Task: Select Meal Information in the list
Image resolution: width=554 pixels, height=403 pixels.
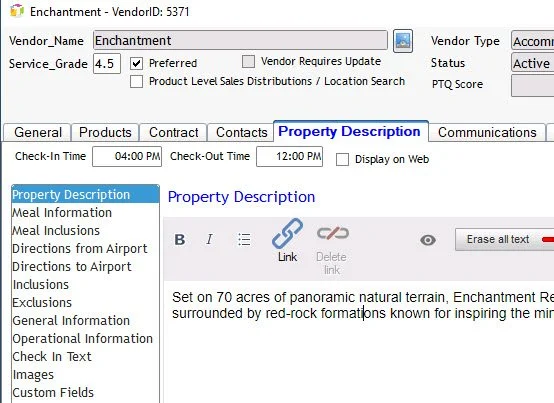Action: [86, 213]
